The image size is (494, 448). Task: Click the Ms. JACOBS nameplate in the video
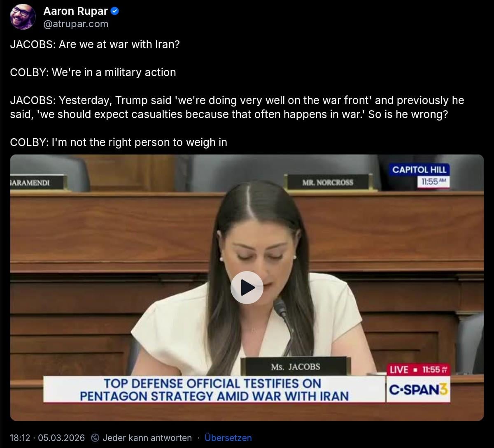tap(295, 367)
